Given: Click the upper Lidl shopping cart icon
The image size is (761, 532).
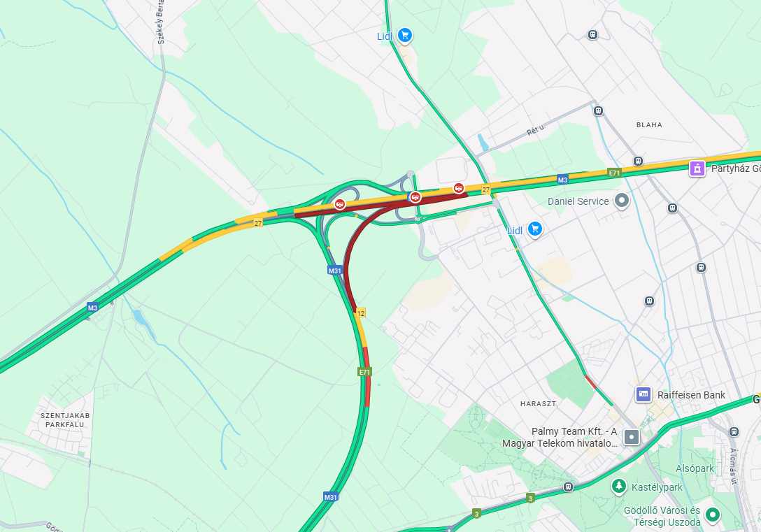Looking at the screenshot, I should pyautogui.click(x=405, y=36).
